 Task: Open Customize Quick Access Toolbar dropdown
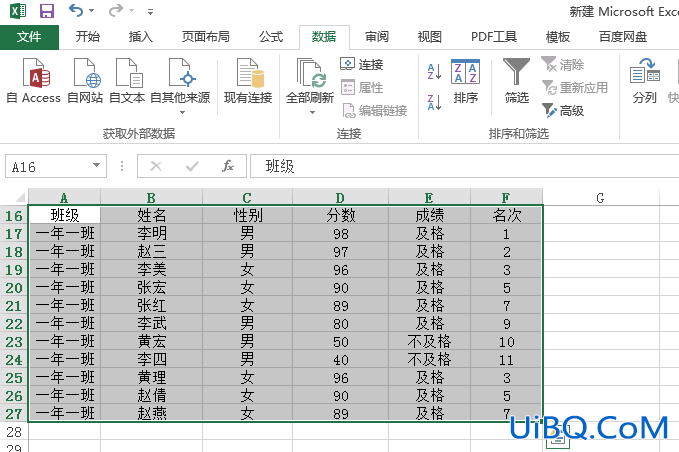click(150, 12)
